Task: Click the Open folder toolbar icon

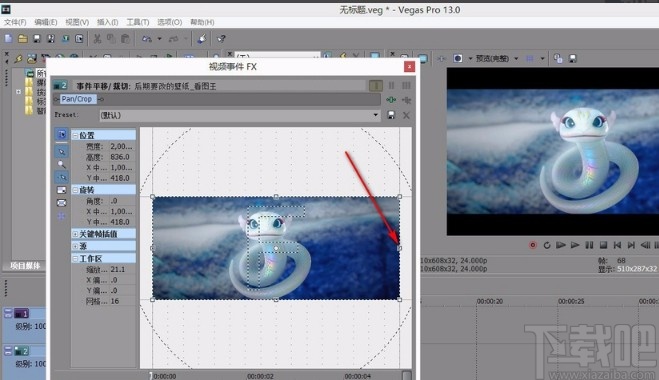Action: [x=23, y=39]
